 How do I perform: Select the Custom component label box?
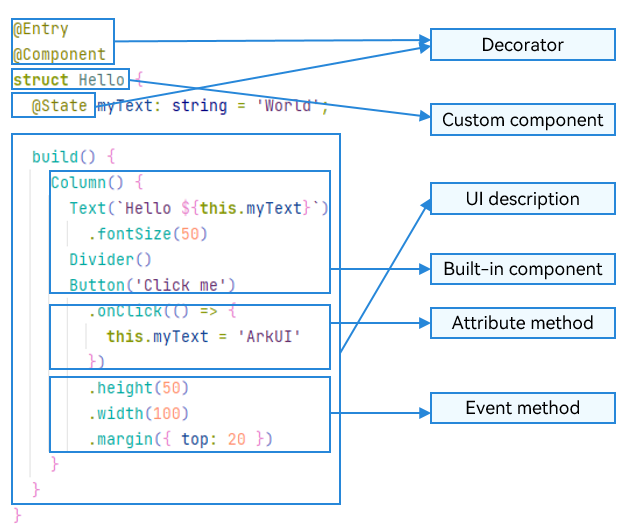coord(522,120)
